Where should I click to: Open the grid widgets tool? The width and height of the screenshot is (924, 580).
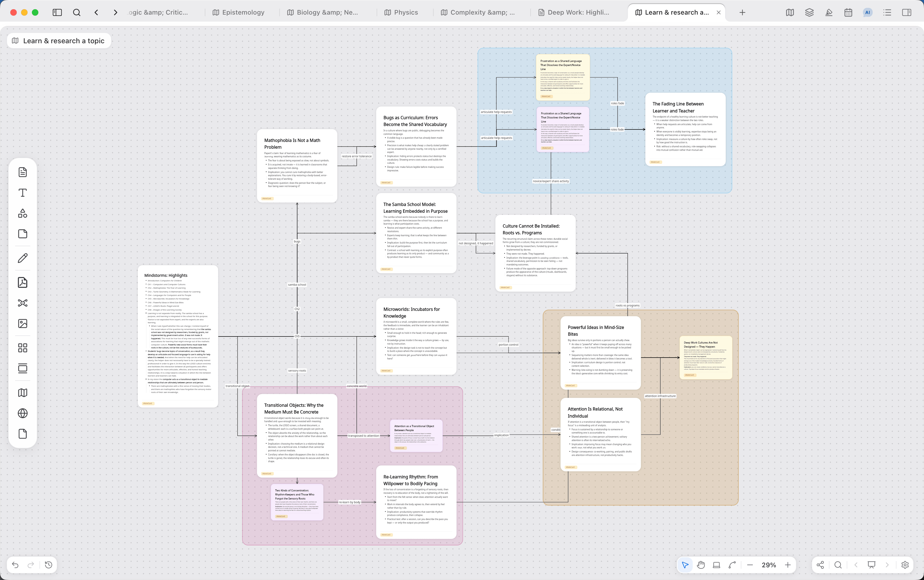pyautogui.click(x=23, y=348)
